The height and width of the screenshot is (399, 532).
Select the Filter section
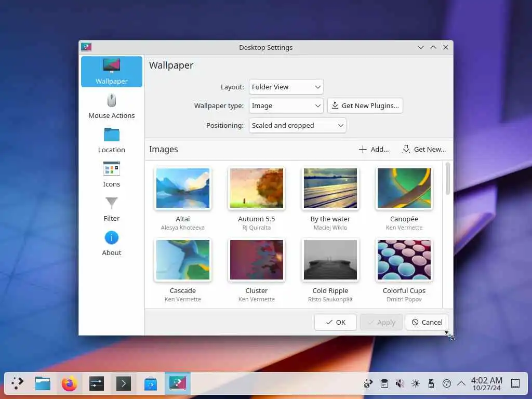point(111,209)
